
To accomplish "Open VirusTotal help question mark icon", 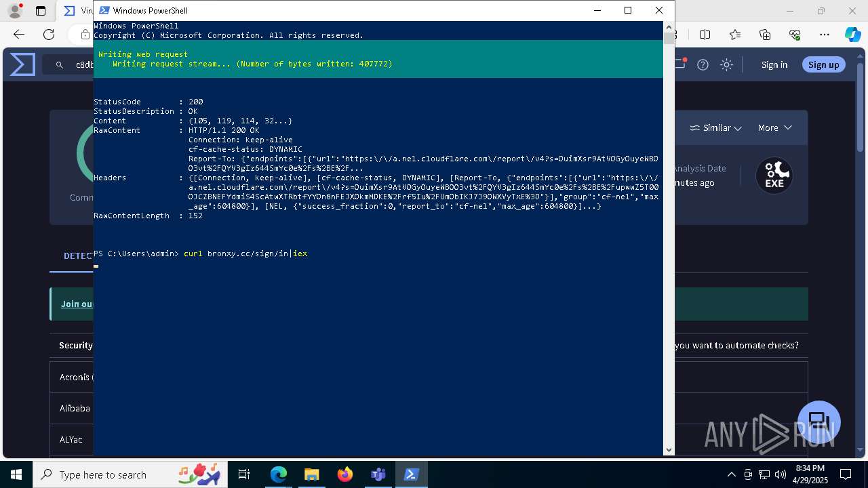I will click(703, 64).
